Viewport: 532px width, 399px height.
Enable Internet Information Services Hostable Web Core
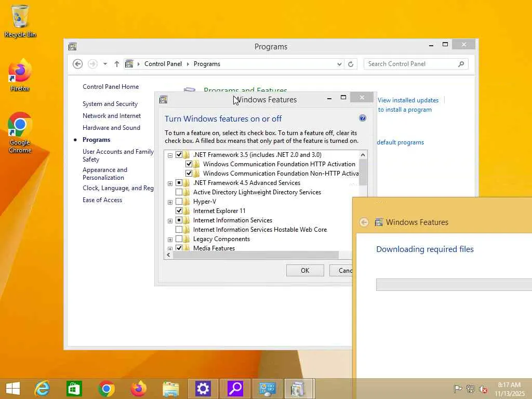179,230
